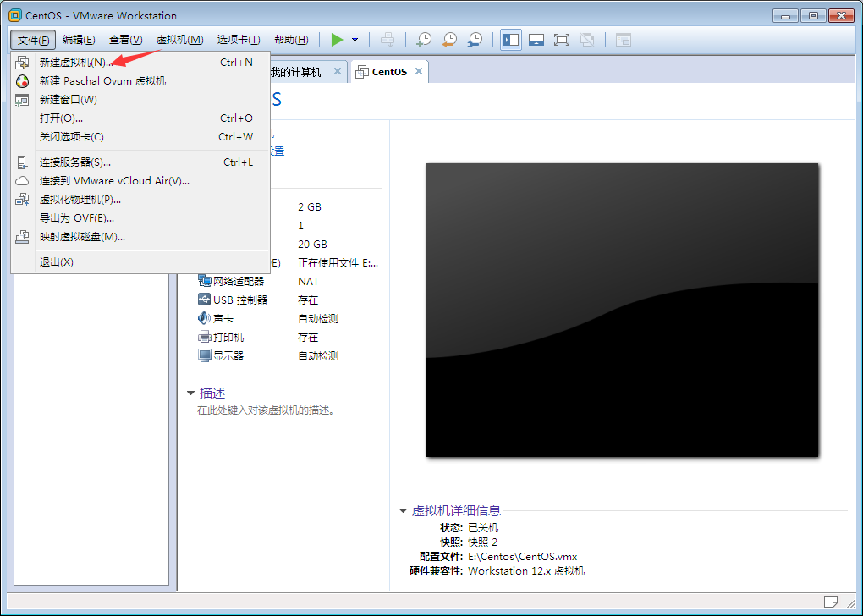Select the 显示器 device row
Screen dimensions: 863x616
click(289, 356)
